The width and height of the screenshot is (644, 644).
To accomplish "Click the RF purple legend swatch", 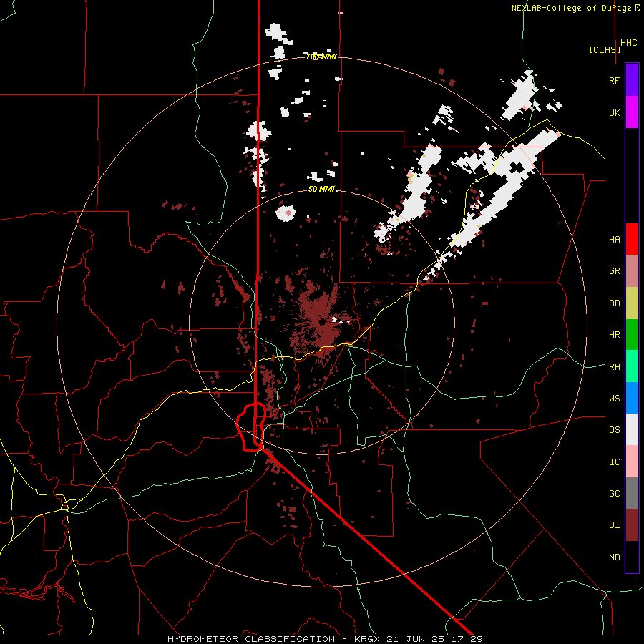I will pos(632,80).
